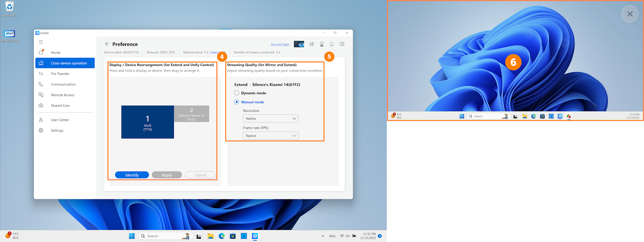The image size is (644, 242).
Task: Open the Resolution dropdown
Action: tap(270, 118)
